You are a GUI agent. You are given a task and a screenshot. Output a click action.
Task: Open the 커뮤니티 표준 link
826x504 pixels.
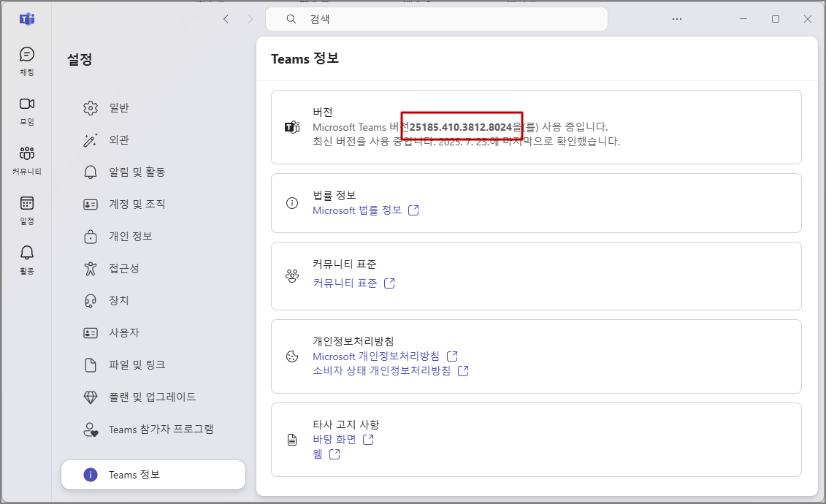pos(345,283)
